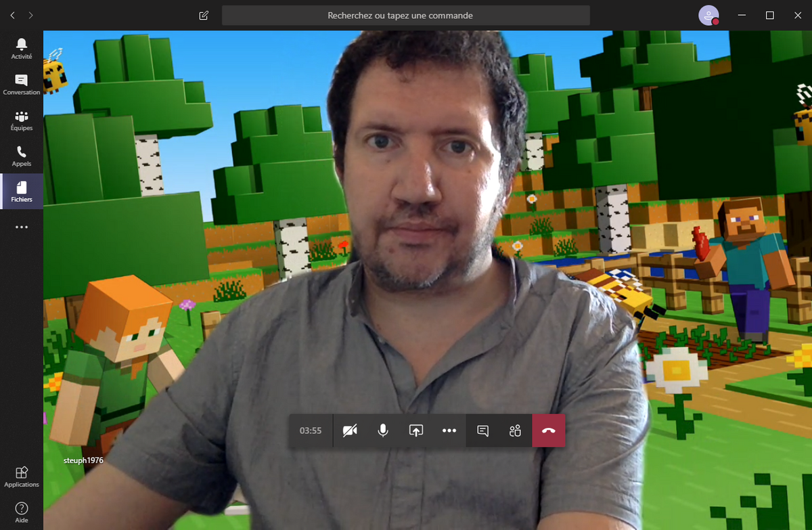Screen dimensions: 812x530
Task: Mute the microphone
Action: tap(383, 430)
